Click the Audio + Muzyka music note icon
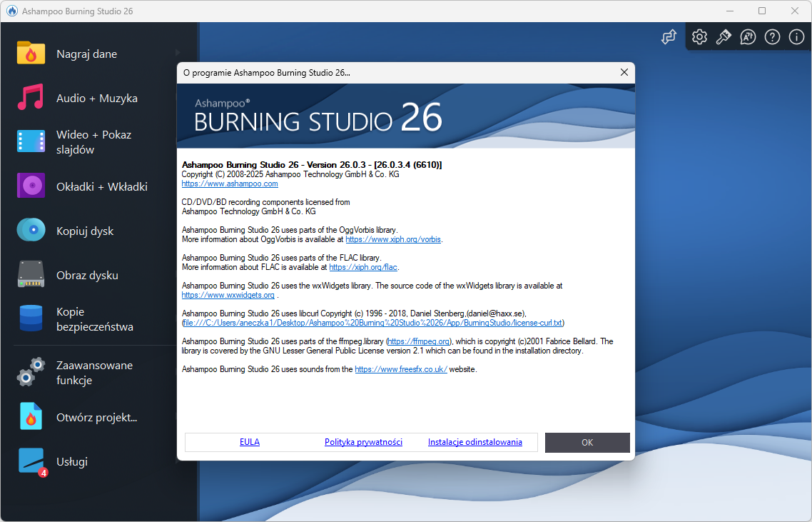The image size is (812, 522). [x=31, y=97]
